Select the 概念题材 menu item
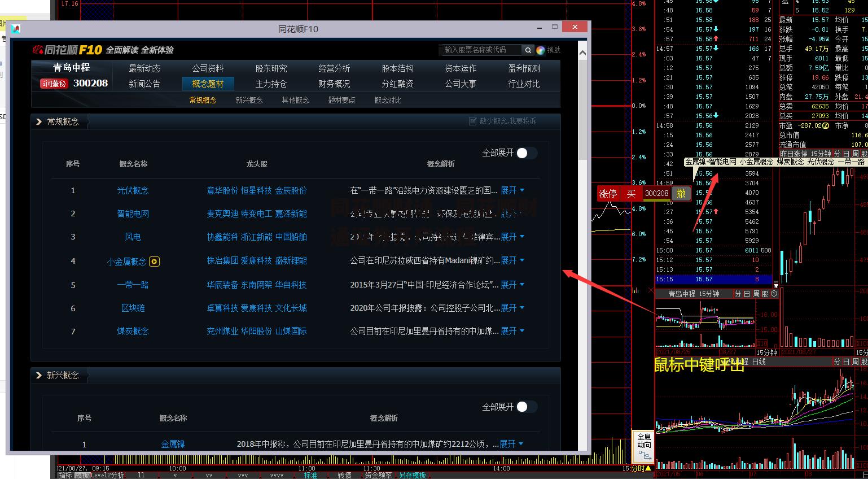 (x=208, y=84)
